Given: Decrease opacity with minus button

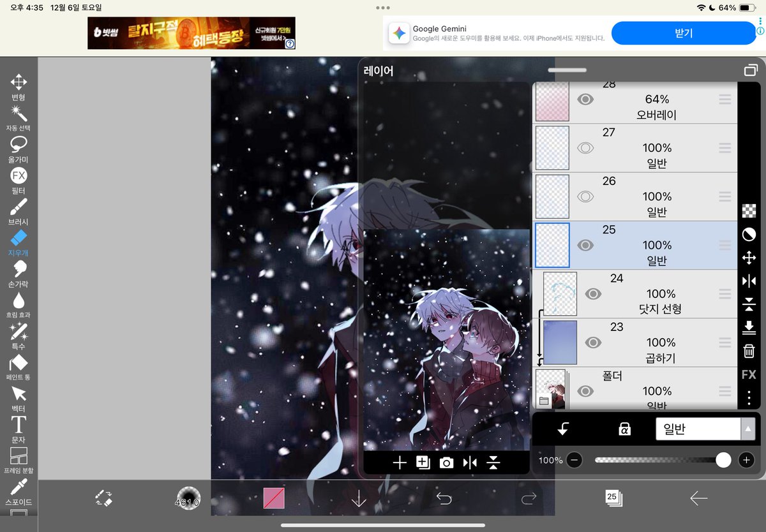Looking at the screenshot, I should pos(574,460).
